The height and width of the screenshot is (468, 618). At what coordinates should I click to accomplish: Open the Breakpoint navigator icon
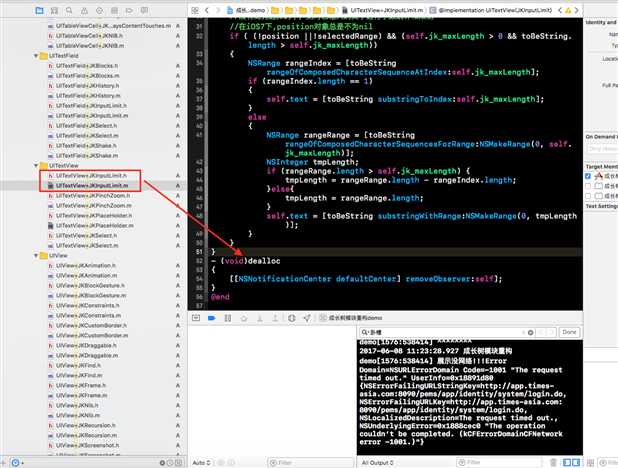pyautogui.click(x=129, y=11)
